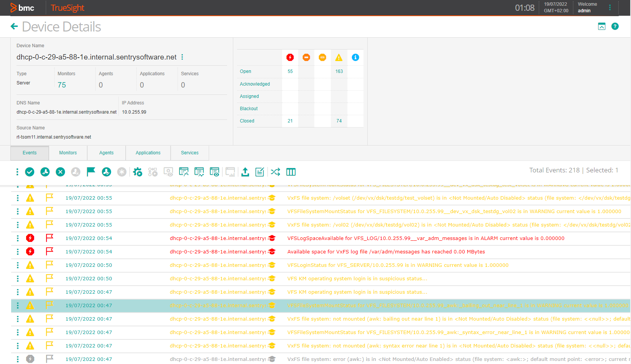631x364 pixels.
Task: Export the events list
Action: (245, 172)
